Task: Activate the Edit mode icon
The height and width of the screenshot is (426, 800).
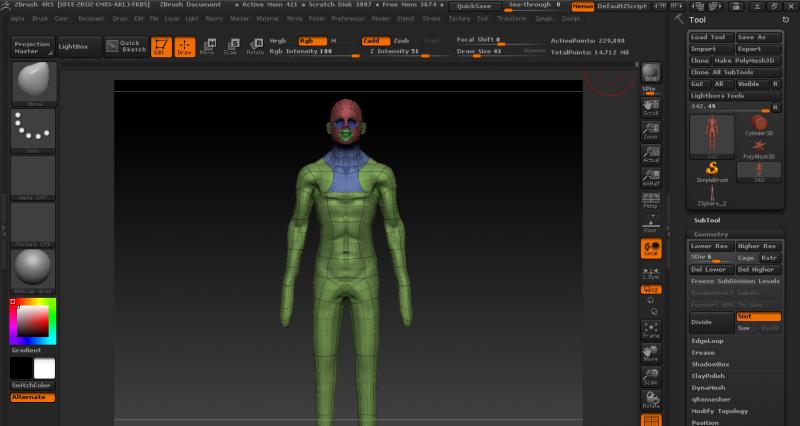Action: coord(162,47)
